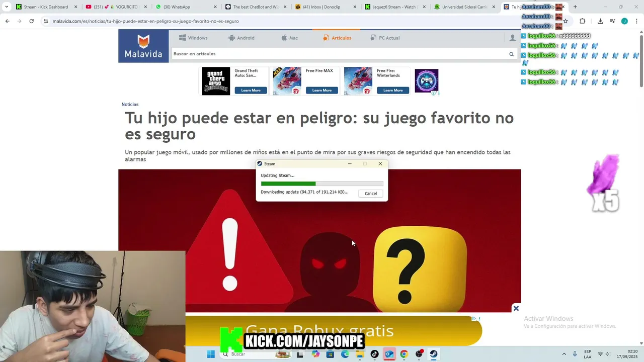The image size is (644, 362).
Task: Click the microphone icon in system tray
Action: point(575,354)
